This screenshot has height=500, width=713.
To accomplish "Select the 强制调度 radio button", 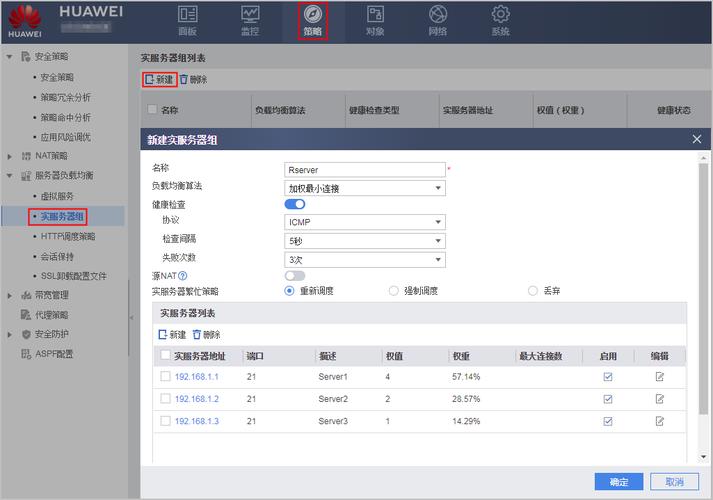I will (394, 291).
